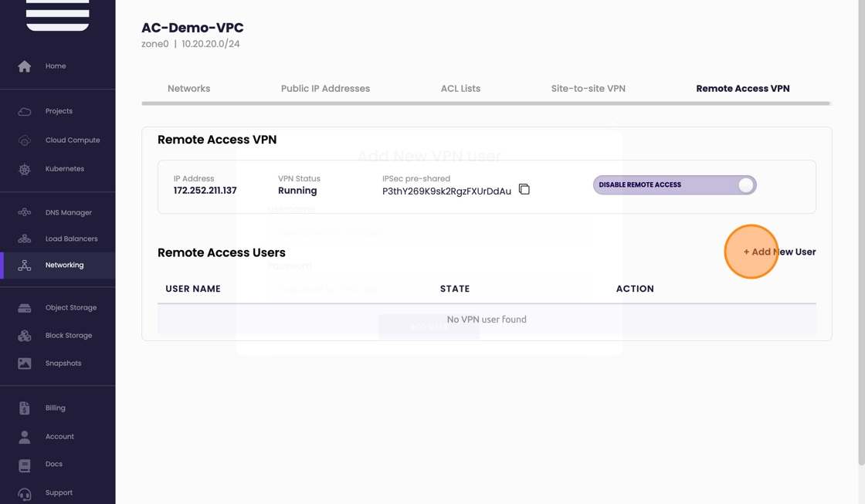Open Projects via cloud icon

[x=25, y=111]
